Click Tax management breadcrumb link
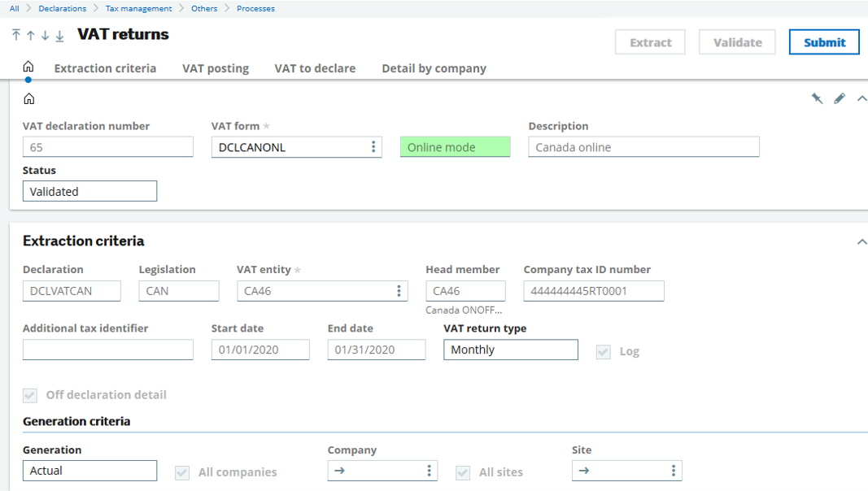 click(x=138, y=8)
